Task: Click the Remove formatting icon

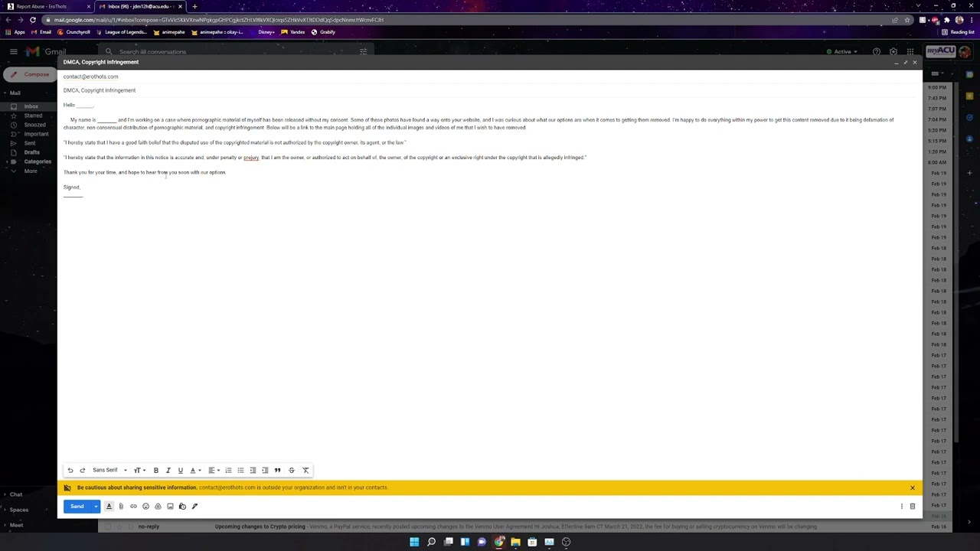Action: [305, 471]
